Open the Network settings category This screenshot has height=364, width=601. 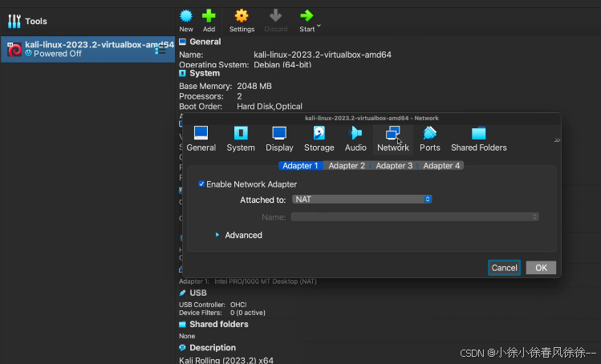pos(393,139)
